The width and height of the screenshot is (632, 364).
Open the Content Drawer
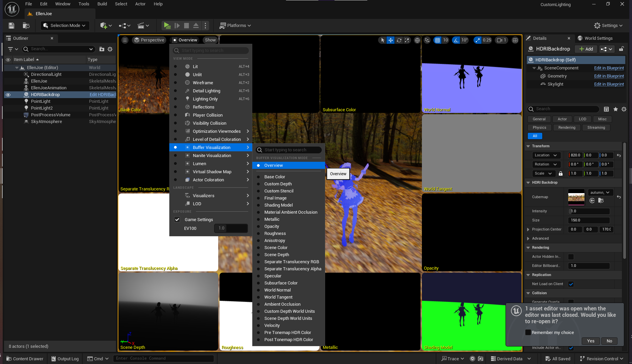pos(25,359)
